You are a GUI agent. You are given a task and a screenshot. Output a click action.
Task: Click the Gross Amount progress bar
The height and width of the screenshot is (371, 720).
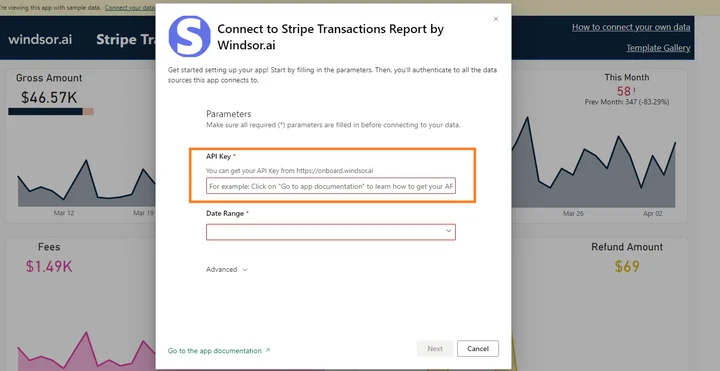(51, 112)
